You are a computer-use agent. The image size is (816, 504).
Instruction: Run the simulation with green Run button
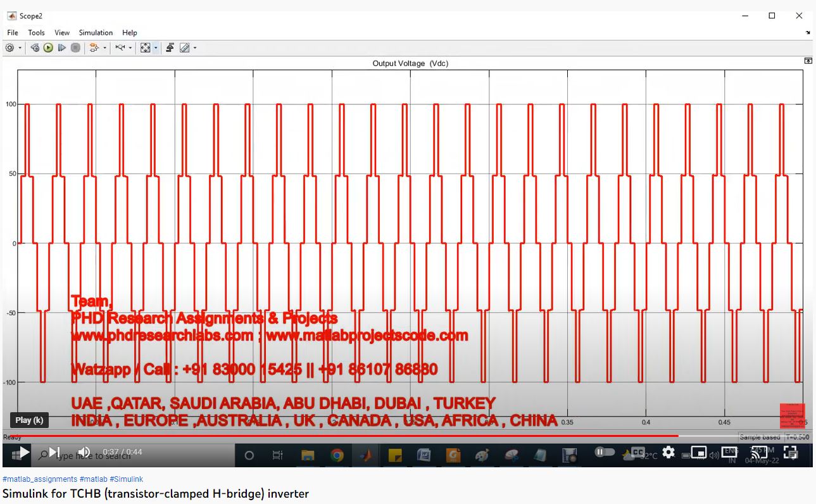pos(48,47)
